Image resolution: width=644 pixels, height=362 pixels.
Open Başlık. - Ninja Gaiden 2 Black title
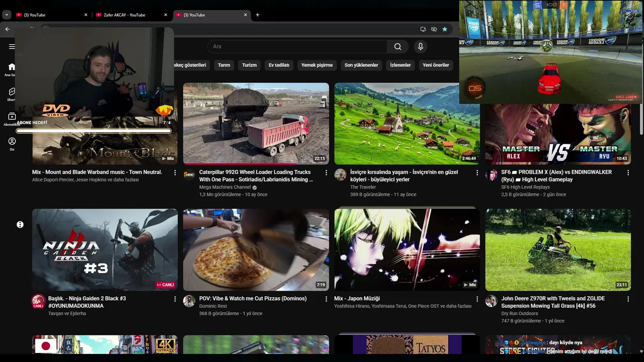pos(87,302)
